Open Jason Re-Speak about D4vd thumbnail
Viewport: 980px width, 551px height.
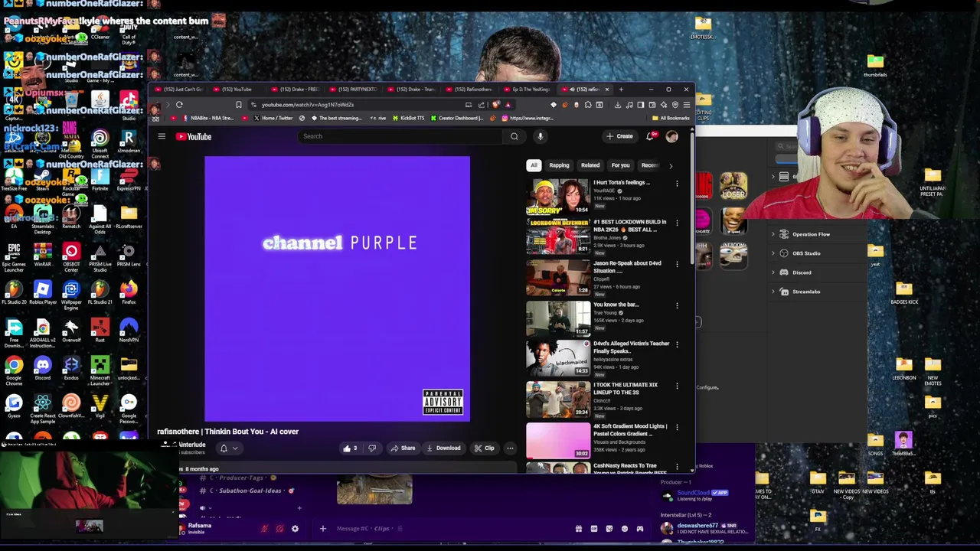(x=558, y=277)
